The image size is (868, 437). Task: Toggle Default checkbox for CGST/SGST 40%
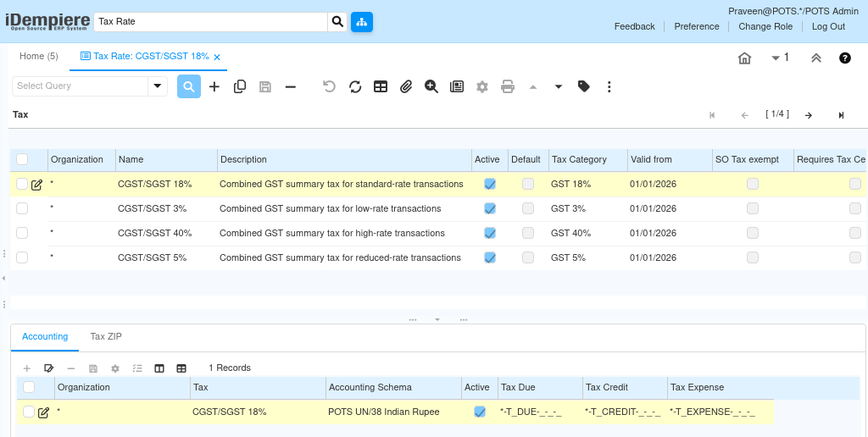[528, 233]
